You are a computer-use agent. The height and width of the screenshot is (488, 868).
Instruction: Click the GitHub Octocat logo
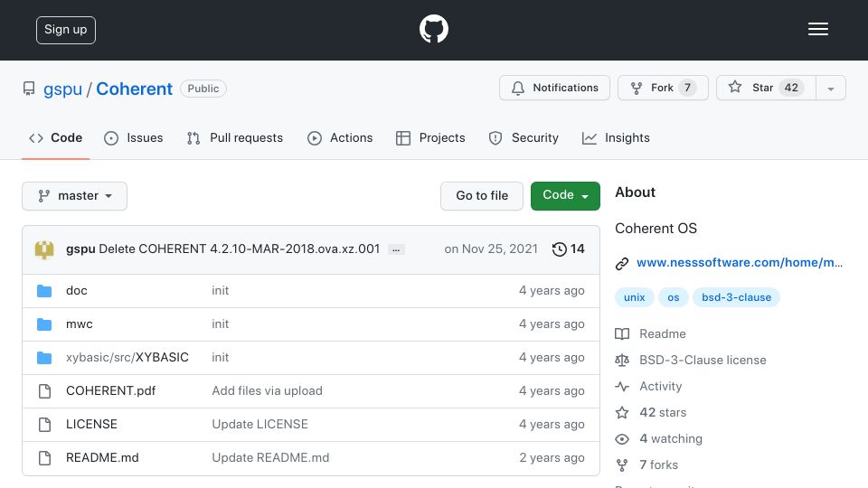point(433,29)
